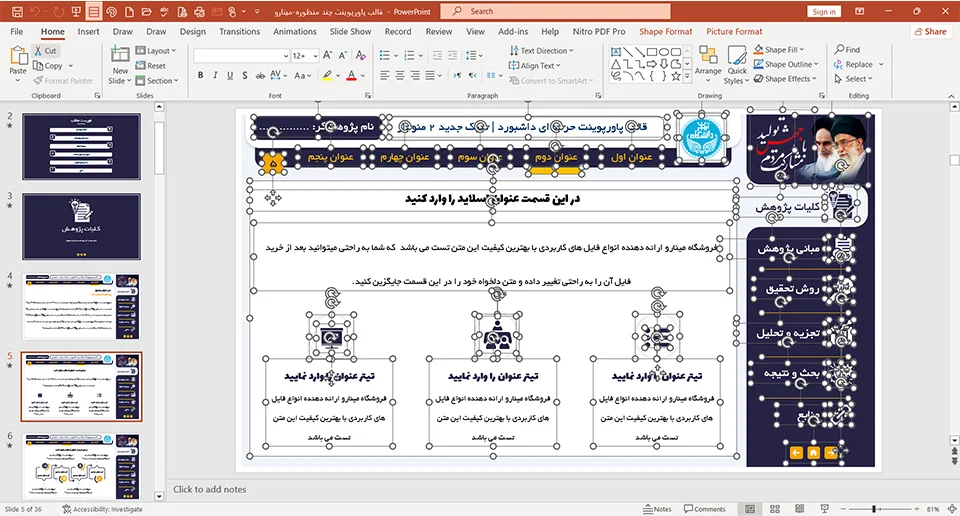Click the Paste icon in Clipboard group
960x516 pixels.
pos(18,56)
